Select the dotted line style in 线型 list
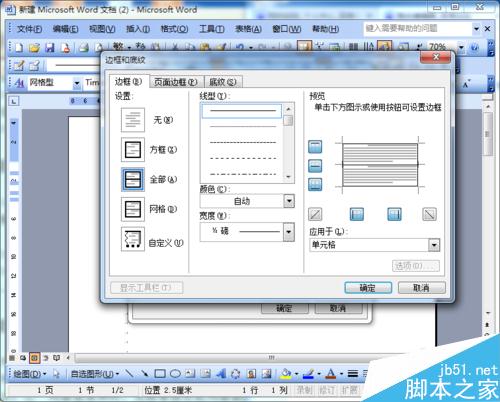Image resolution: width=500 pixels, height=402 pixels. [243, 143]
